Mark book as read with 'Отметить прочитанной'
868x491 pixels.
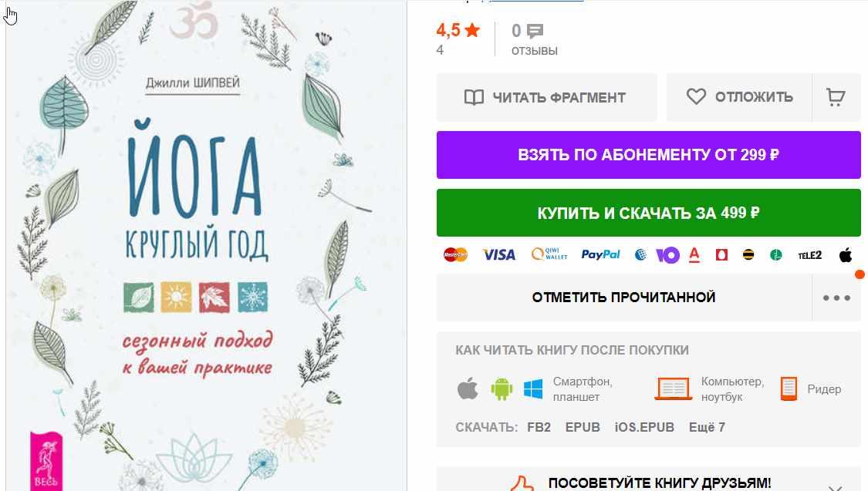click(x=624, y=298)
